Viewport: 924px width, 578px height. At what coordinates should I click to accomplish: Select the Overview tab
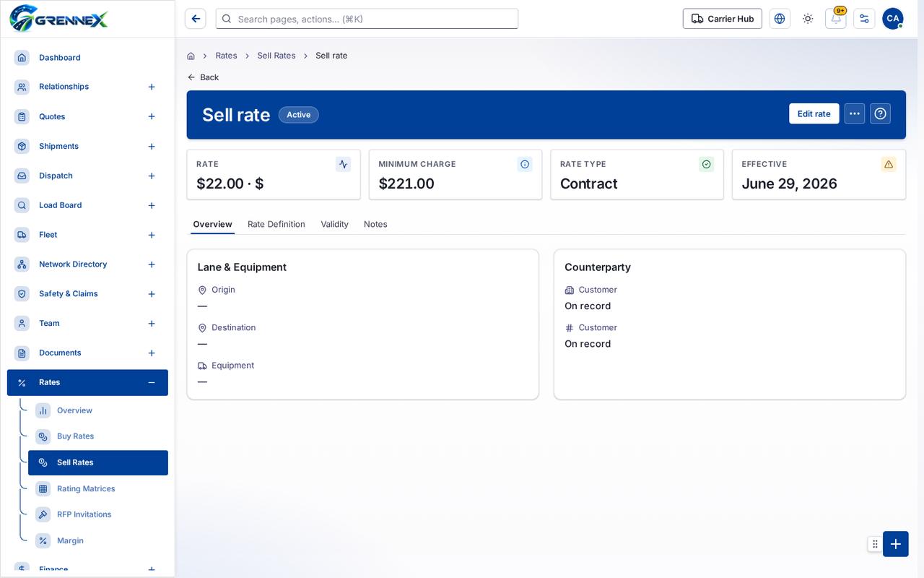[212, 224]
